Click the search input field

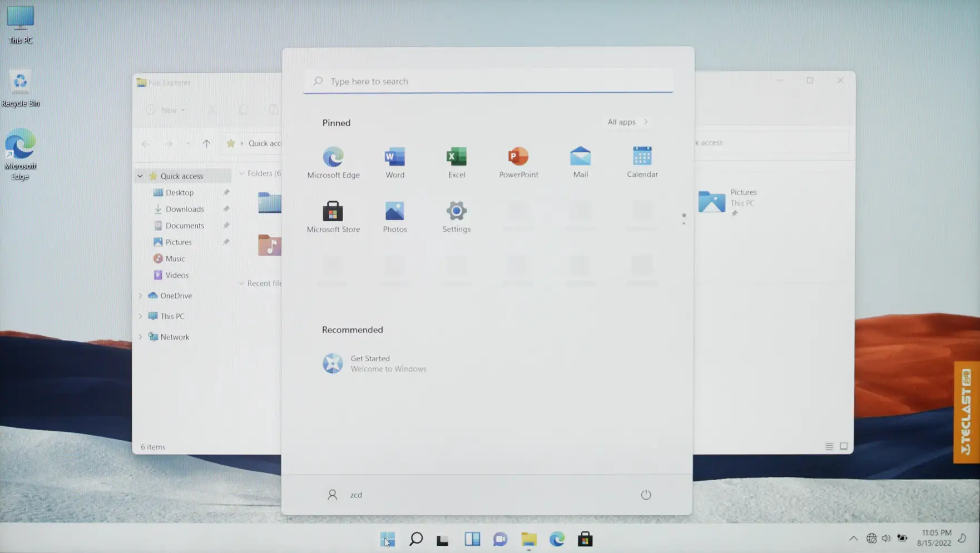488,81
